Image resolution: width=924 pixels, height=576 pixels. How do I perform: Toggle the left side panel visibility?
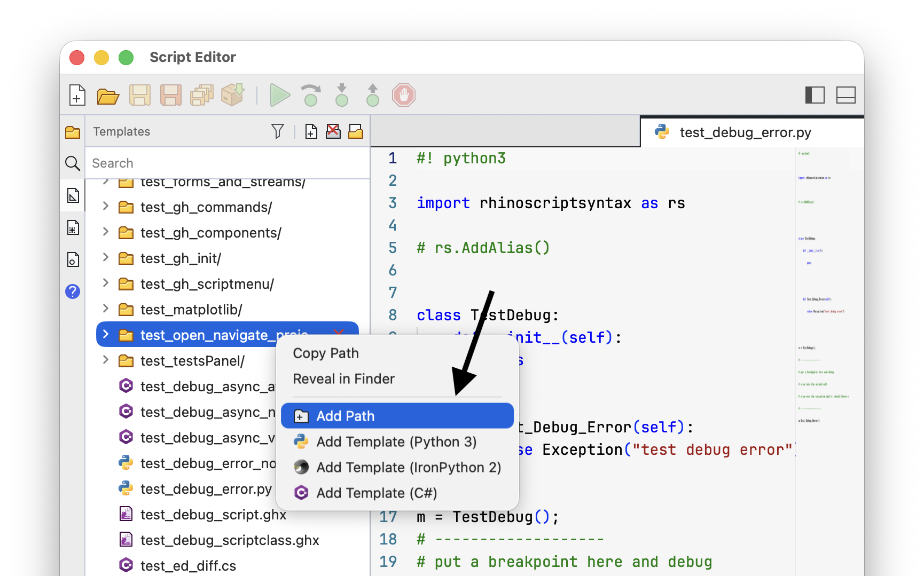[x=815, y=96]
